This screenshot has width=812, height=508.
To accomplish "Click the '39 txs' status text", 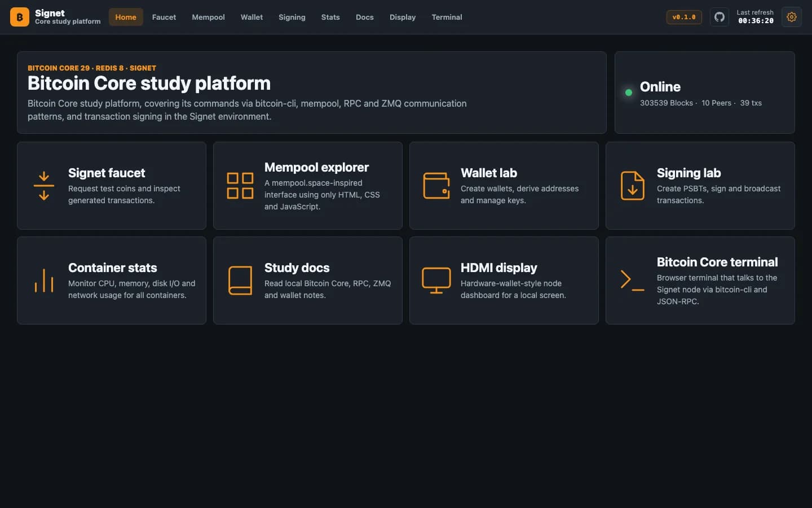I will (x=751, y=103).
